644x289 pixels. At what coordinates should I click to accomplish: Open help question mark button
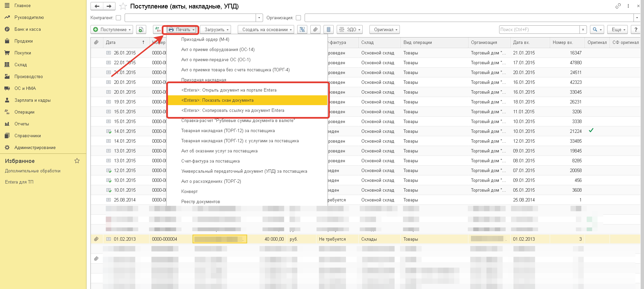(x=636, y=29)
